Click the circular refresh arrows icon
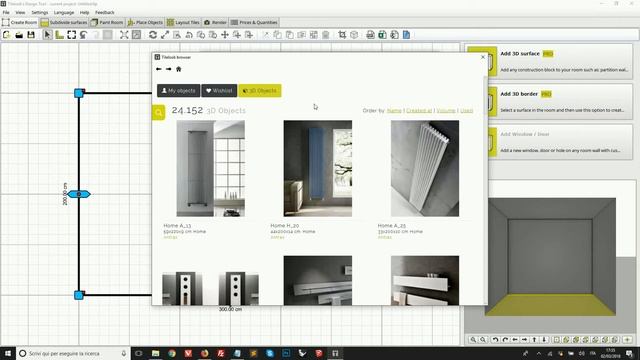Viewport: 640px width, 360px height. click(x=153, y=35)
